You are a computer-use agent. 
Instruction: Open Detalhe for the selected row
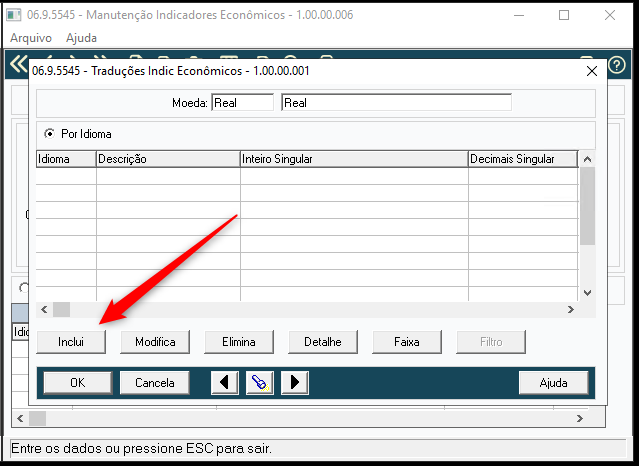point(322,342)
